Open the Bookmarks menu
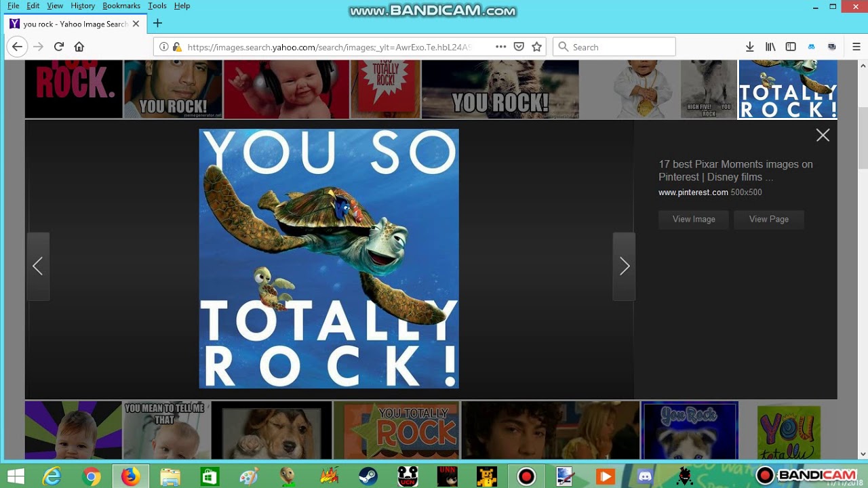The width and height of the screenshot is (868, 488). [x=121, y=5]
